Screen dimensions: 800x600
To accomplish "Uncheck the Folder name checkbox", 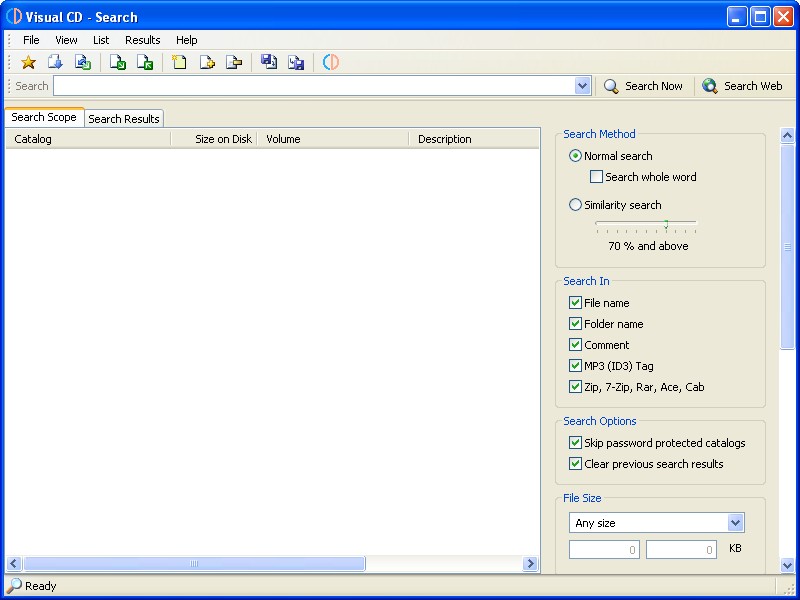I will pos(575,324).
